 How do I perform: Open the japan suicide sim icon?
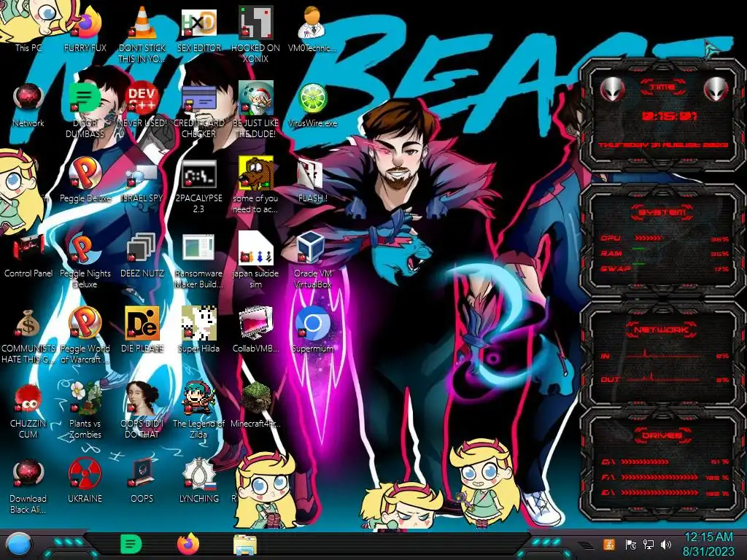pos(256,261)
